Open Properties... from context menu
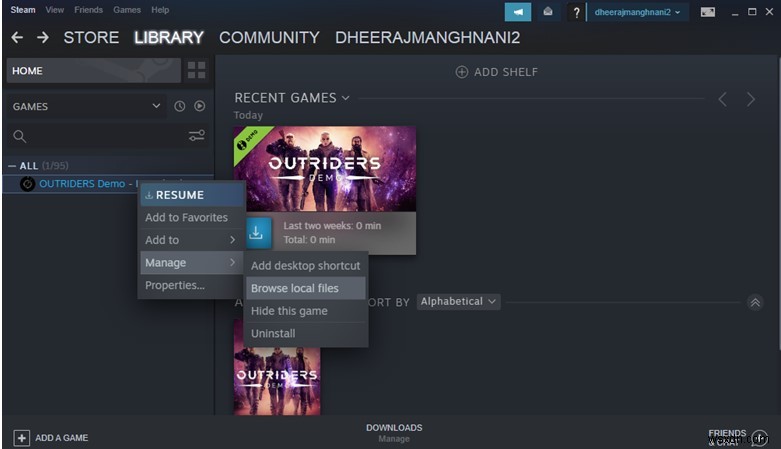This screenshot has width=781, height=449. (x=191, y=285)
